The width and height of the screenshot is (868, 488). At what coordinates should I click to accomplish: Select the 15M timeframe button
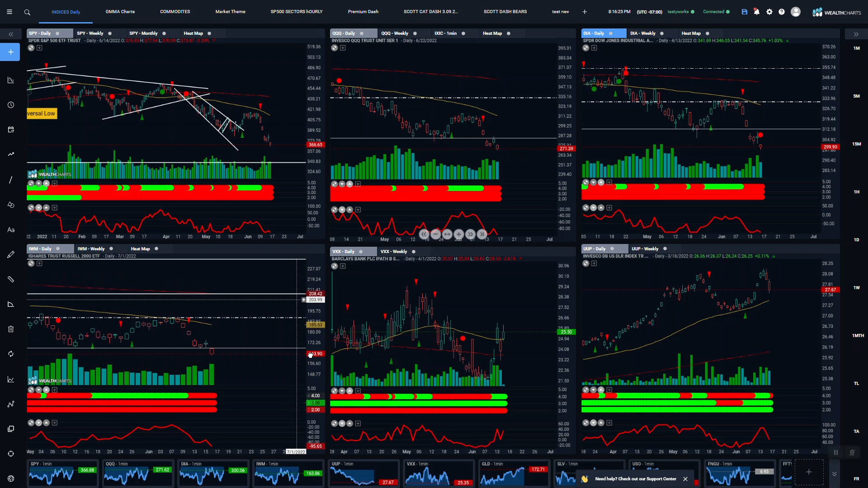click(x=856, y=144)
